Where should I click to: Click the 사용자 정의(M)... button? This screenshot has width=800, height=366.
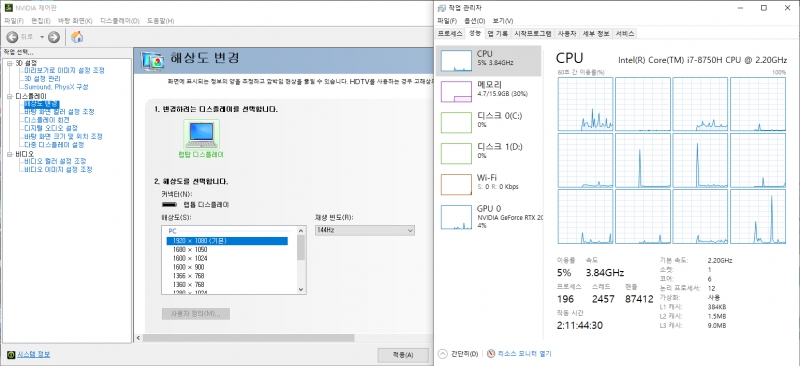[x=196, y=313]
